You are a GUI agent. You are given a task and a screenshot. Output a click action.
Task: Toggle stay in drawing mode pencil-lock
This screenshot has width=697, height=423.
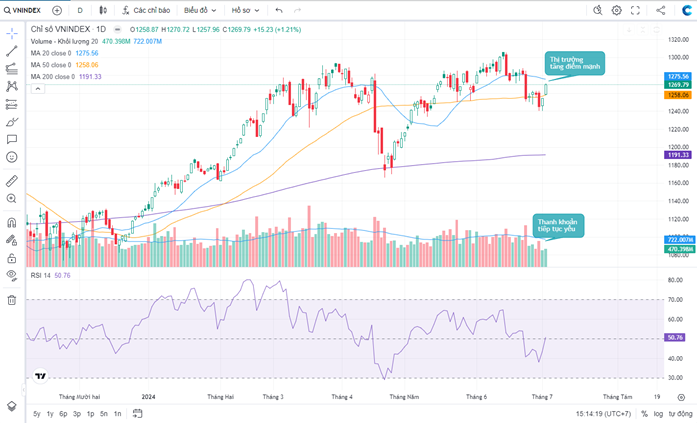point(12,240)
